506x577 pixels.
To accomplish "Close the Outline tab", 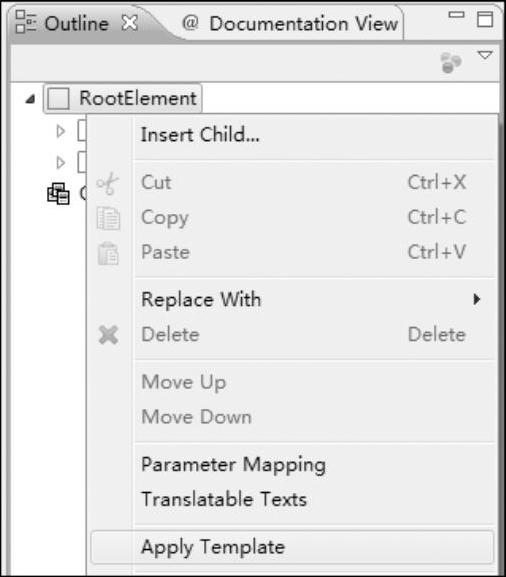I will pos(130,23).
